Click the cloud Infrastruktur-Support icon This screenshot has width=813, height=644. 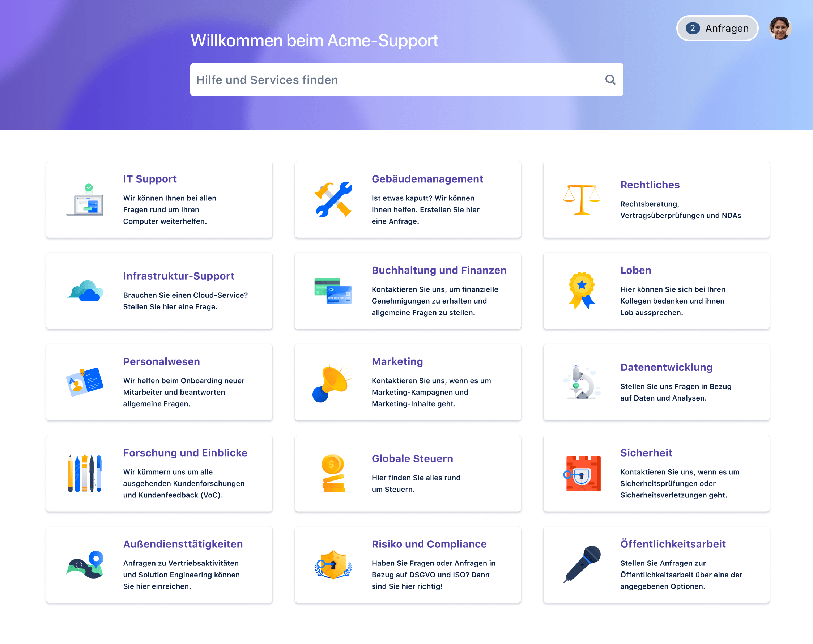85,291
